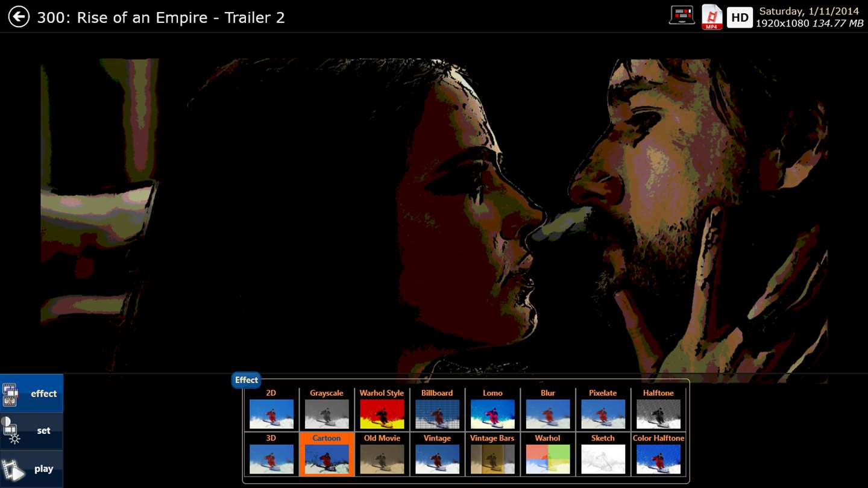Apply the Halftone effect

click(658, 409)
